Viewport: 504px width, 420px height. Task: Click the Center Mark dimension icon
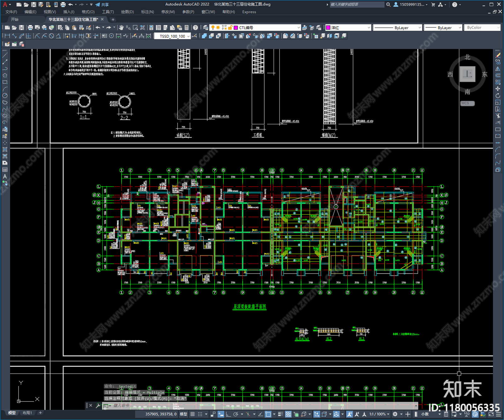(x=112, y=36)
